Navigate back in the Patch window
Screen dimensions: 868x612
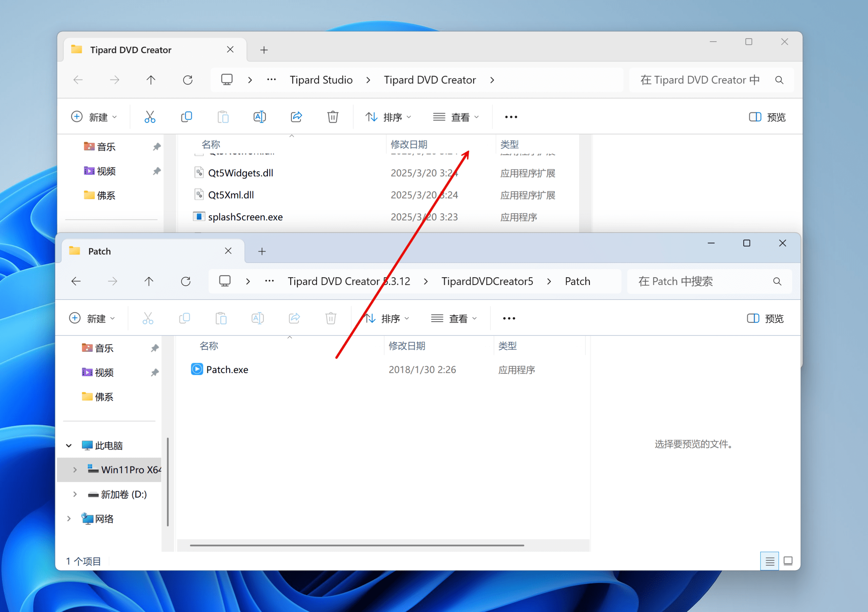[x=76, y=282]
